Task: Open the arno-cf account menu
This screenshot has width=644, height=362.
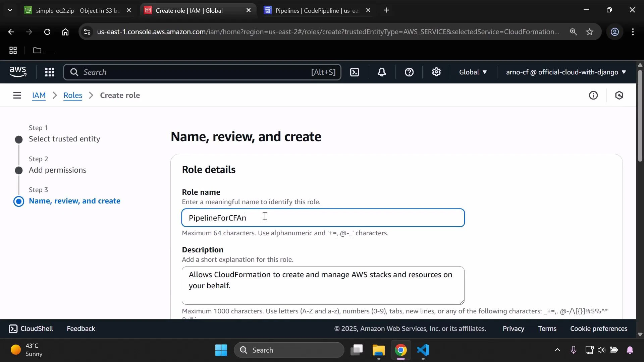Action: pos(565,72)
